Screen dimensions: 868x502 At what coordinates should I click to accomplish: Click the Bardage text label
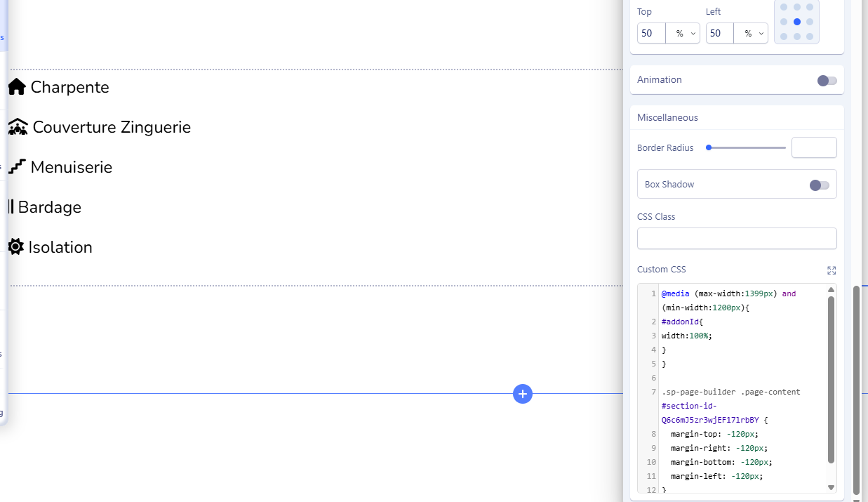50,207
